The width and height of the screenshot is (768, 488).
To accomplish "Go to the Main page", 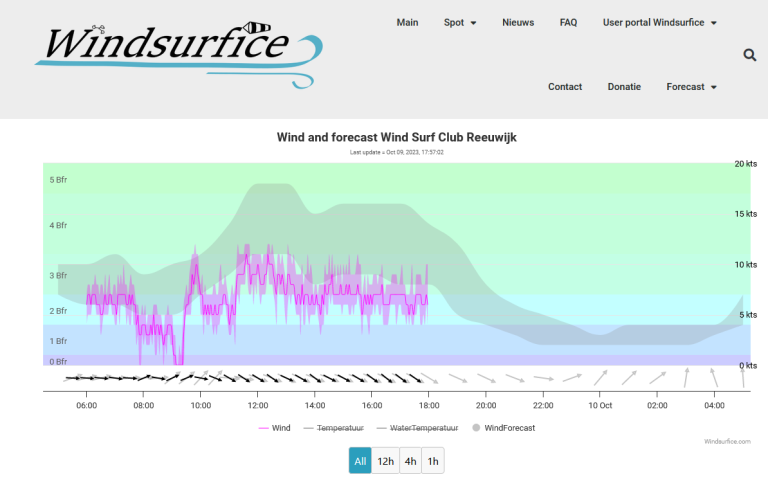I will point(407,22).
